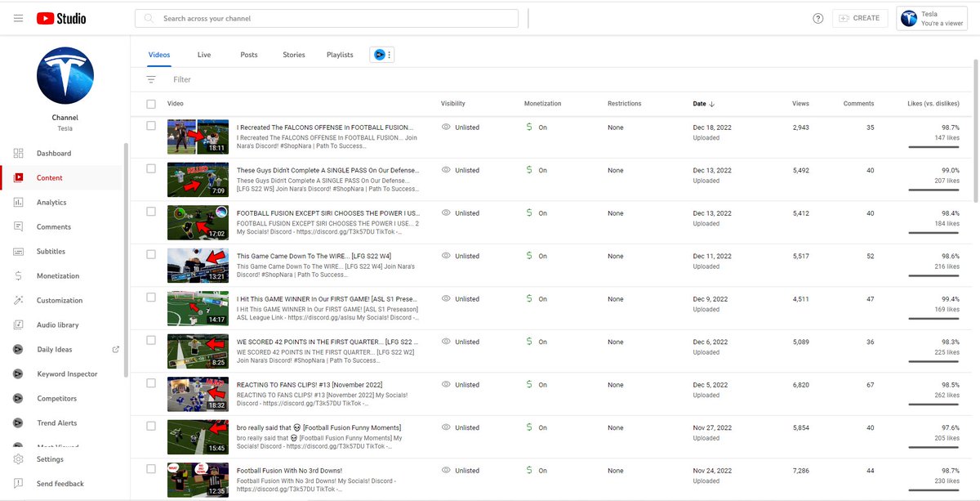This screenshot has width=980, height=501.
Task: Switch to the Videos tab
Action: [x=159, y=55]
